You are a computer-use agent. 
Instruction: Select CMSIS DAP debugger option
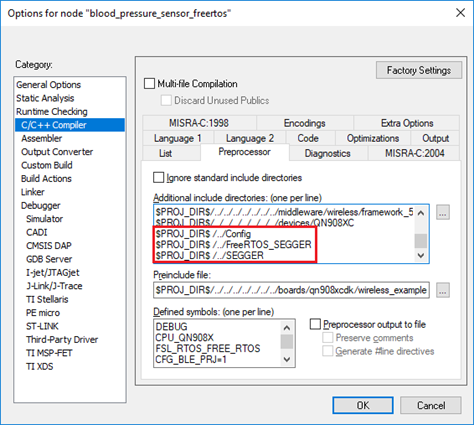[49, 246]
